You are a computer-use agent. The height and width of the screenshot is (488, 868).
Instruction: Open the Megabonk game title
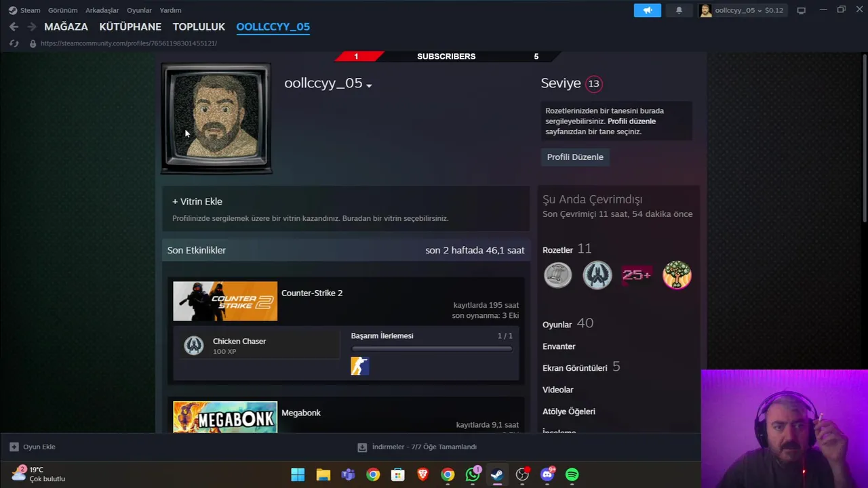(301, 413)
